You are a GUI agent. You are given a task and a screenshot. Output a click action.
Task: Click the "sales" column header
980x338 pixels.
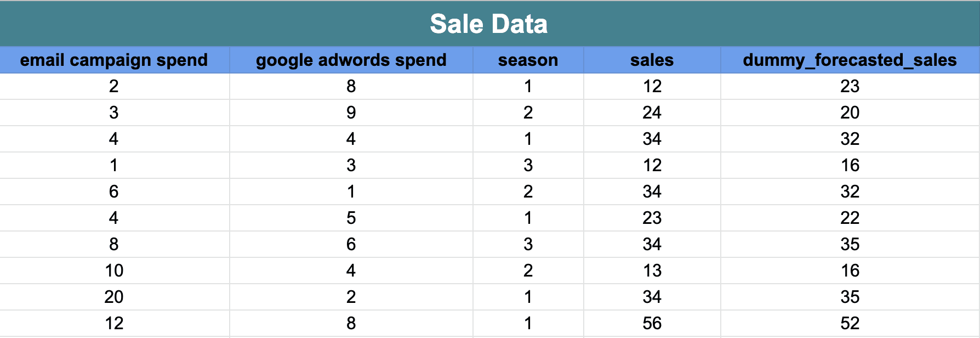(652, 60)
